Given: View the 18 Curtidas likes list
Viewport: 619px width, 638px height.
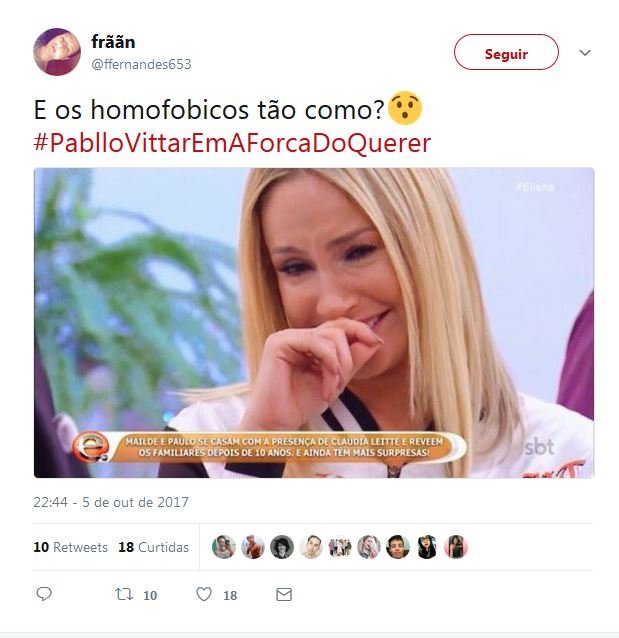Looking at the screenshot, I should coord(153,547).
